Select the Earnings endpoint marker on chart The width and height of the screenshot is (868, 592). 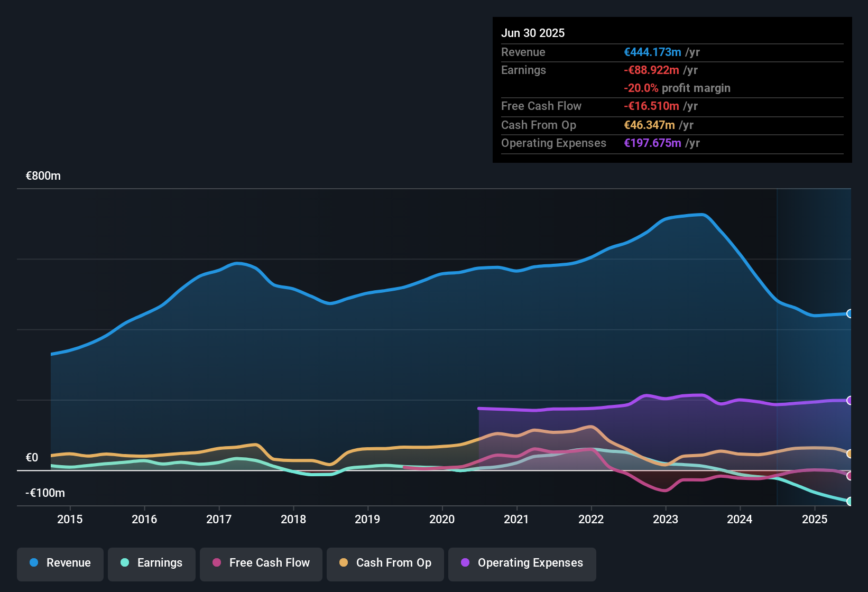point(849,501)
